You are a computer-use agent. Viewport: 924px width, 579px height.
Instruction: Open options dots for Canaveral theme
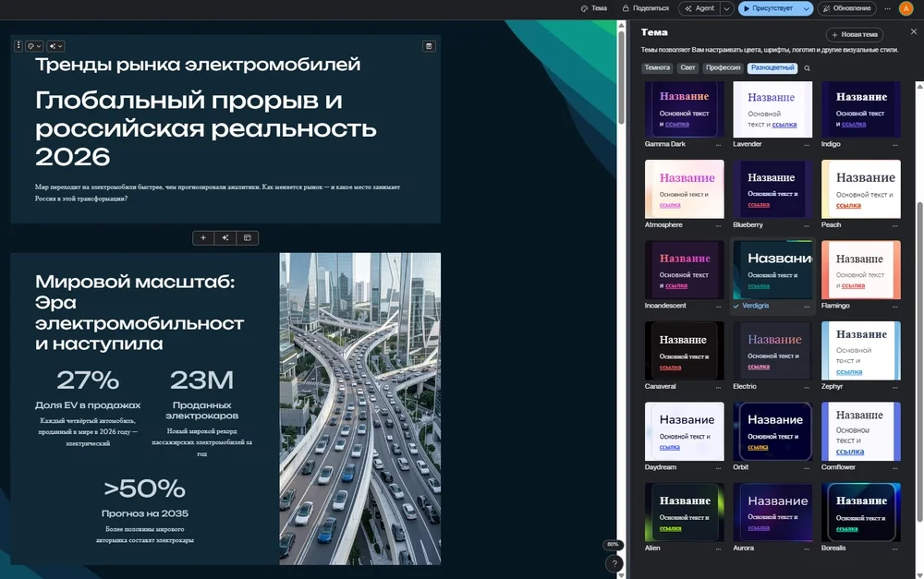tap(718, 386)
